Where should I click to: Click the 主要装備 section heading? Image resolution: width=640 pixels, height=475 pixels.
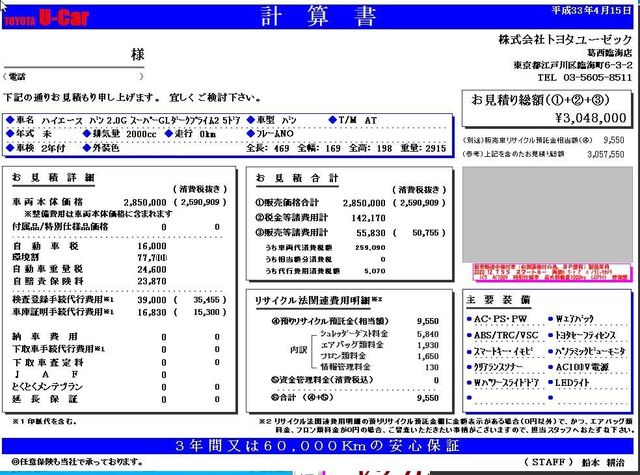(498, 300)
